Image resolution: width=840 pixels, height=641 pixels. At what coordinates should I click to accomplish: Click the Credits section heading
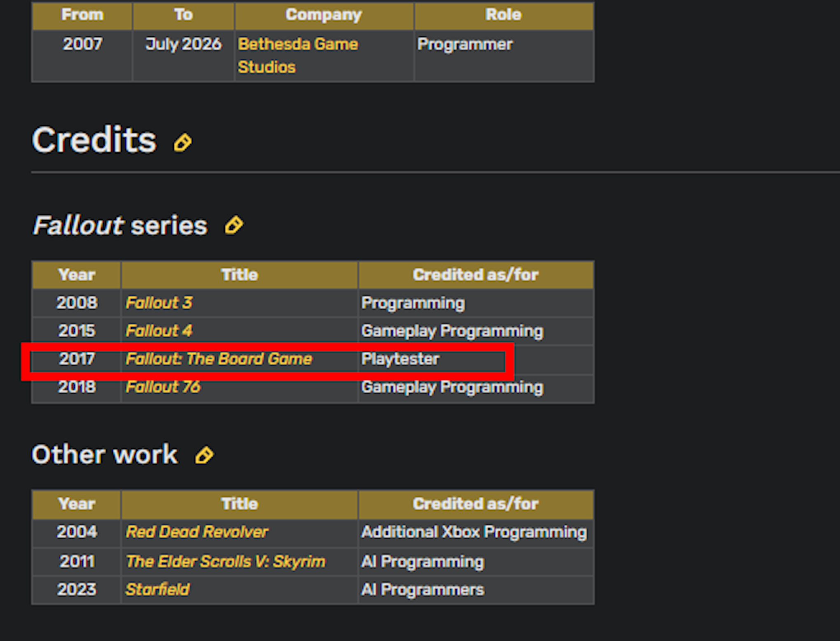coord(94,140)
